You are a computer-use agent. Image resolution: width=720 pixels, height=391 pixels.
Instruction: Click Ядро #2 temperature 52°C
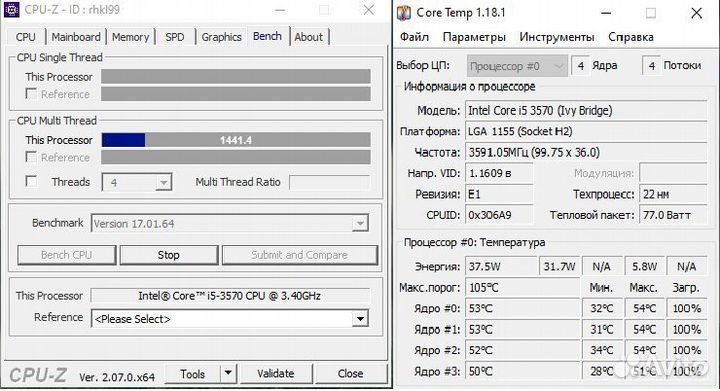point(523,351)
